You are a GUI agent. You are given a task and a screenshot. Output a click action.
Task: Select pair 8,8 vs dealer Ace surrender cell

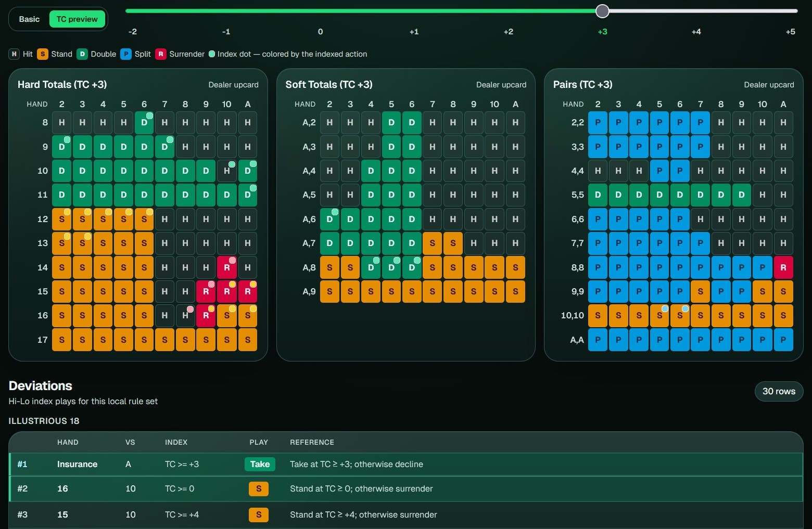point(783,267)
